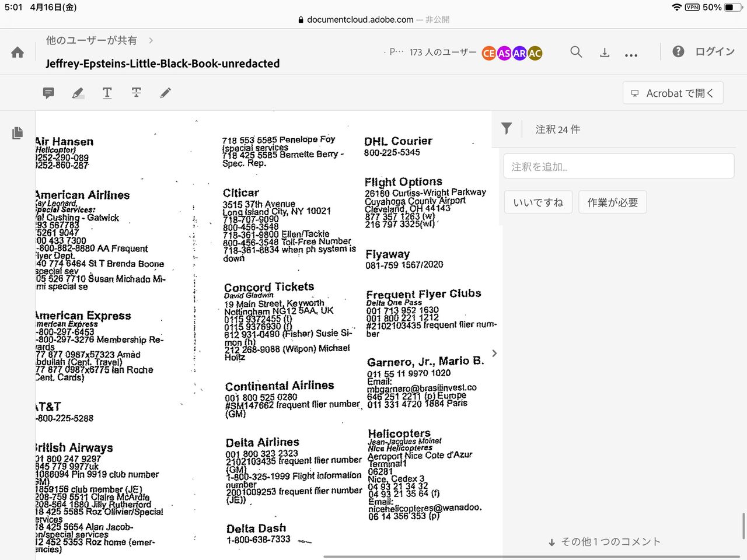Click the document title Jeffrey-Epsteins-Little-Black-Book-unredacted

pyautogui.click(x=163, y=64)
